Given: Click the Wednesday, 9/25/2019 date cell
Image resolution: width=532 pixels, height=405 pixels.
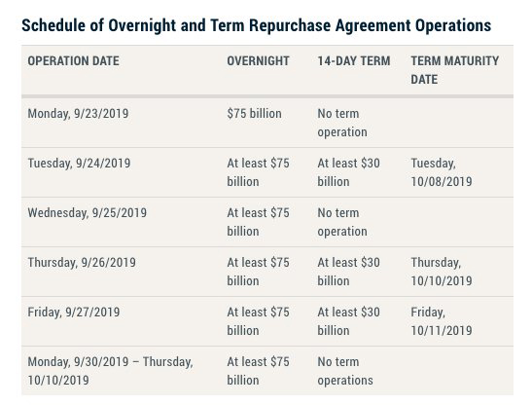Looking at the screenshot, I should coord(88,212).
